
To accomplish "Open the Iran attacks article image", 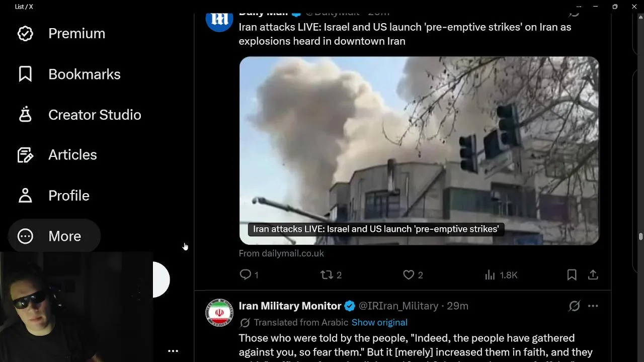I will coord(419,150).
